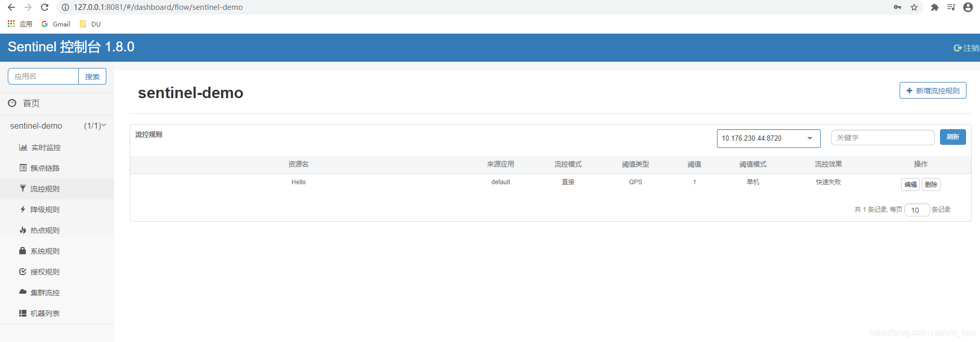This screenshot has height=342, width=980.
Task: Click the Sentinel 控制台 1.8.0 title
Action: [71, 47]
